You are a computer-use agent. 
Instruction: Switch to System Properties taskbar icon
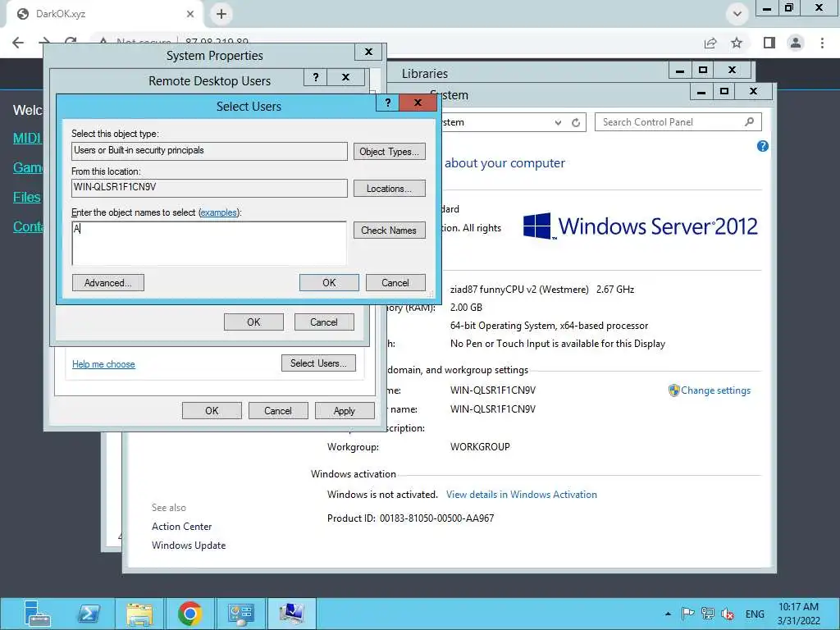pyautogui.click(x=291, y=614)
